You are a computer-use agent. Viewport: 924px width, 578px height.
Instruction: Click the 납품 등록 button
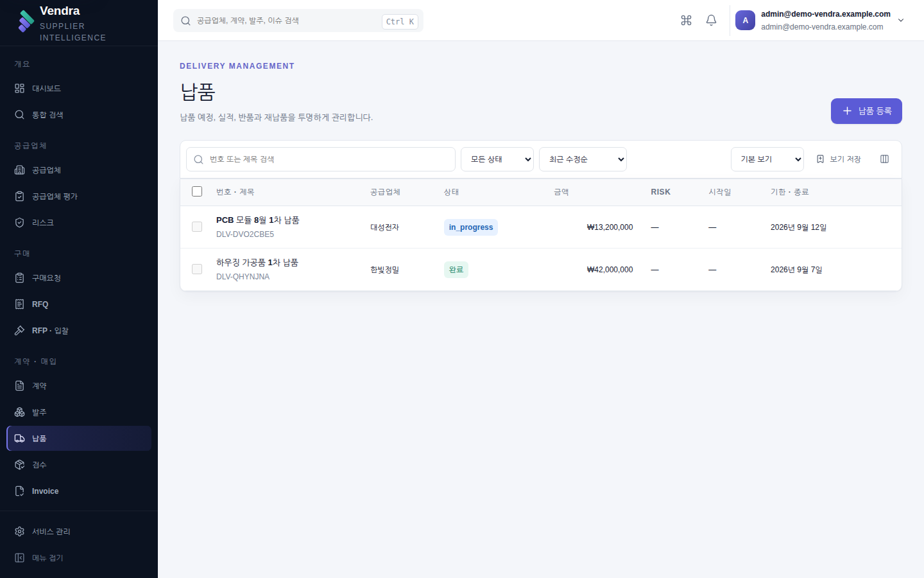866,111
